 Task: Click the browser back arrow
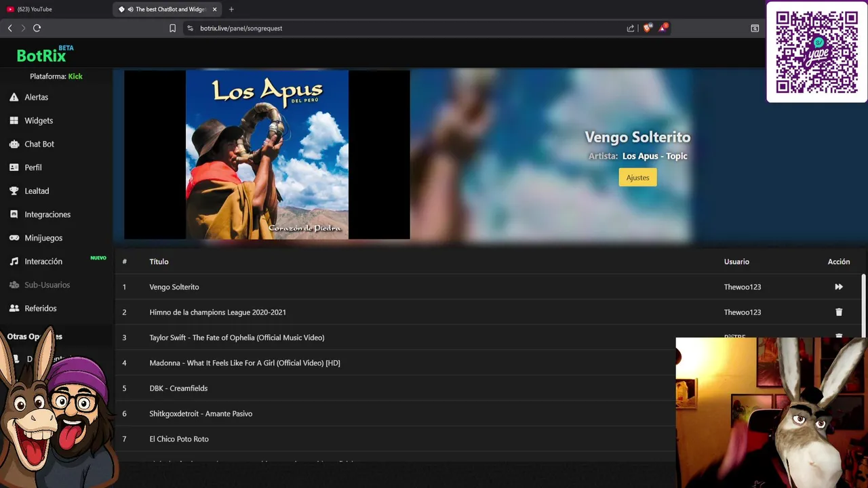click(9, 28)
